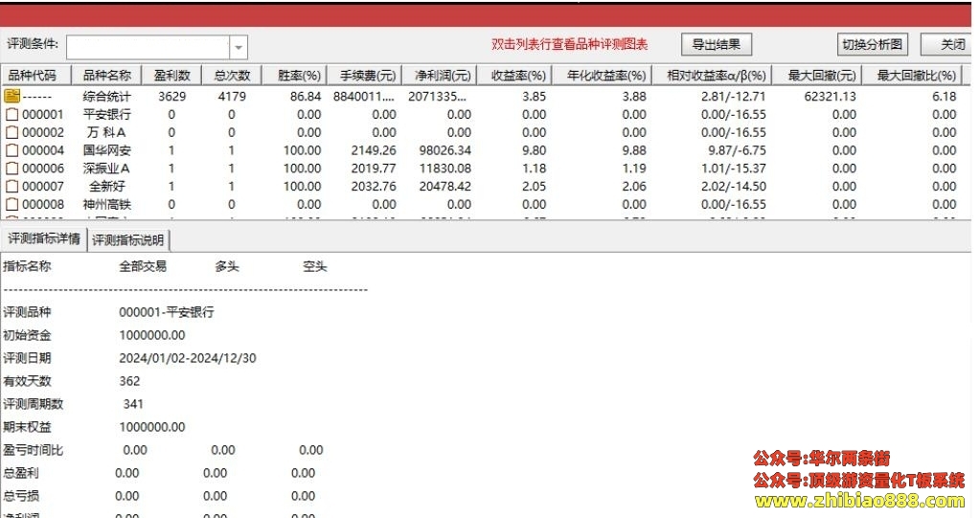Click the 空头 column label
Screen dimensions: 980x518
pyautogui.click(x=315, y=266)
